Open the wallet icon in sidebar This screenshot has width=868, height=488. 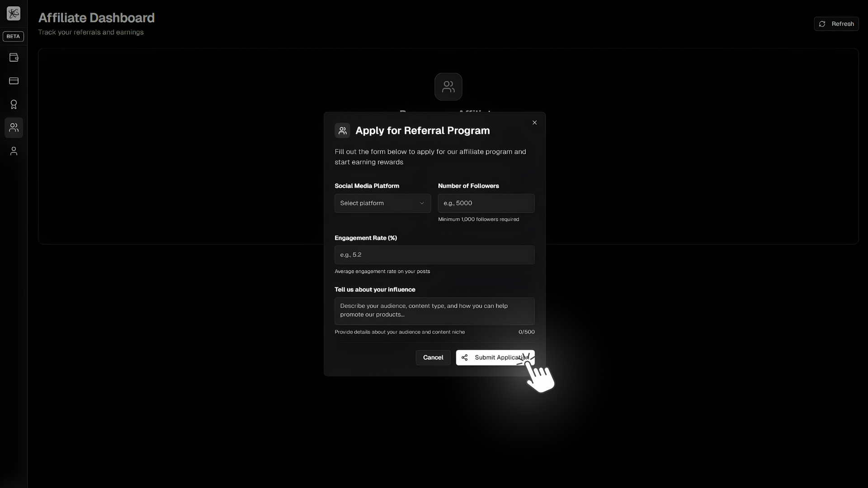coord(14,57)
